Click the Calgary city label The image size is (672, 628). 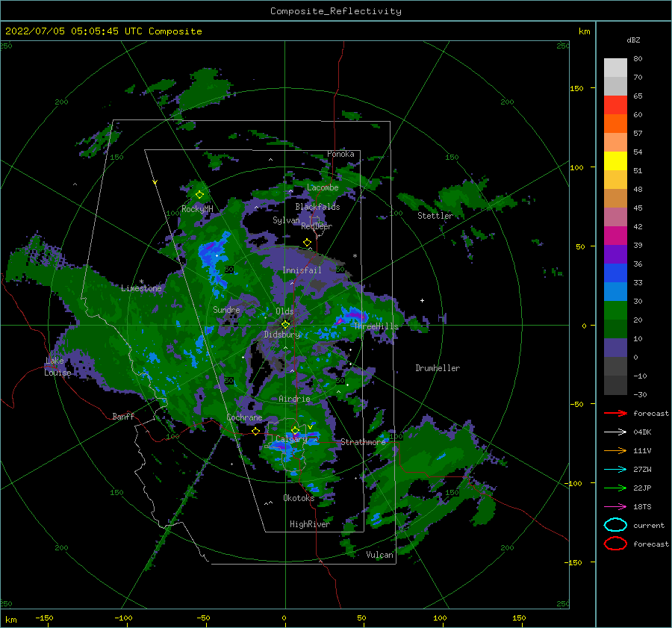coord(291,439)
